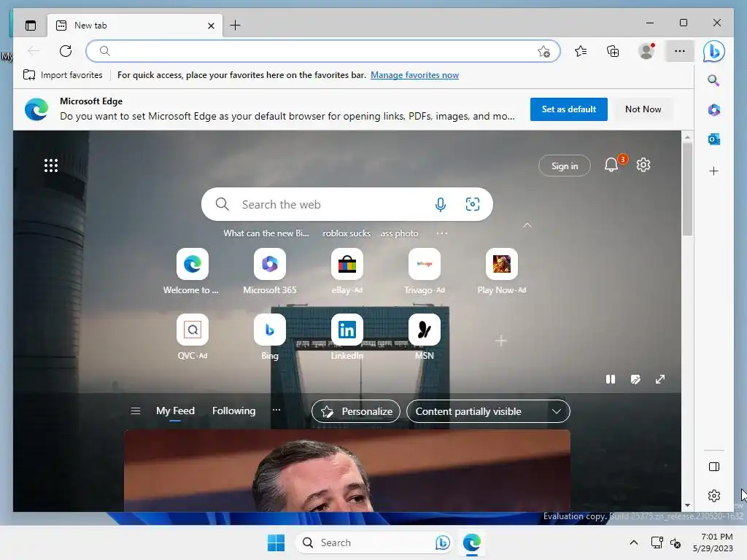Click suggested search What can the new Bi...
747x560 pixels.
pos(266,233)
